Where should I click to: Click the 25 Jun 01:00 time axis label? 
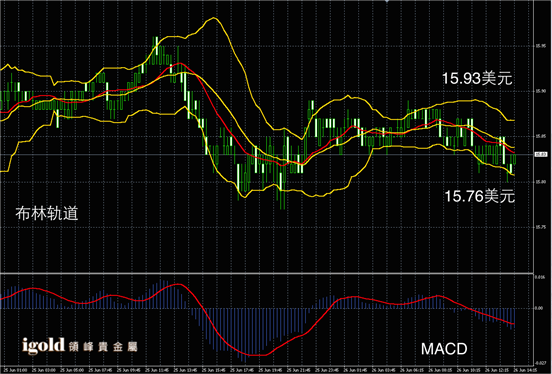coord(15,370)
